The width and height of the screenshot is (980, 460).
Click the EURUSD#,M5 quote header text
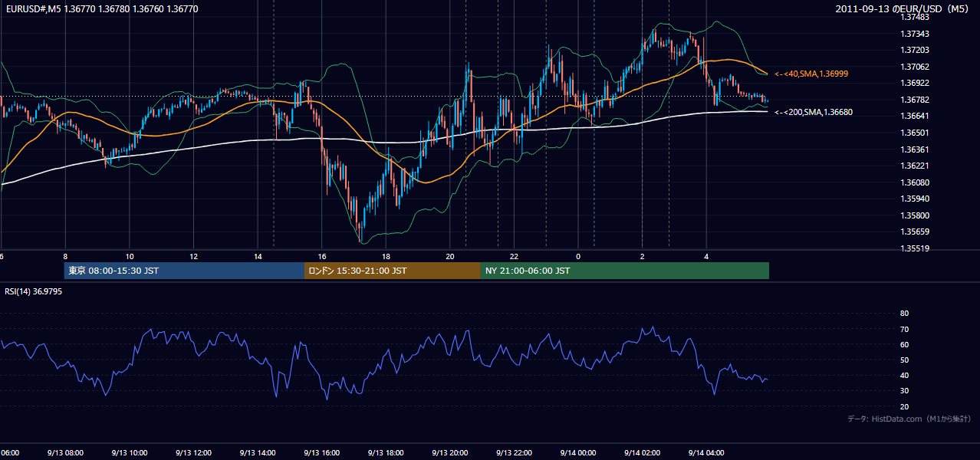coord(102,9)
